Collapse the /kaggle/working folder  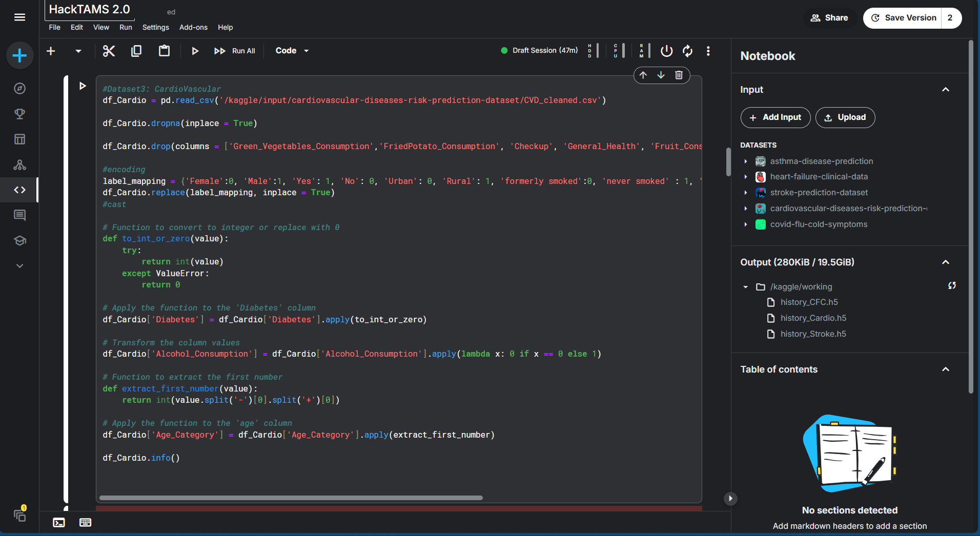point(746,287)
